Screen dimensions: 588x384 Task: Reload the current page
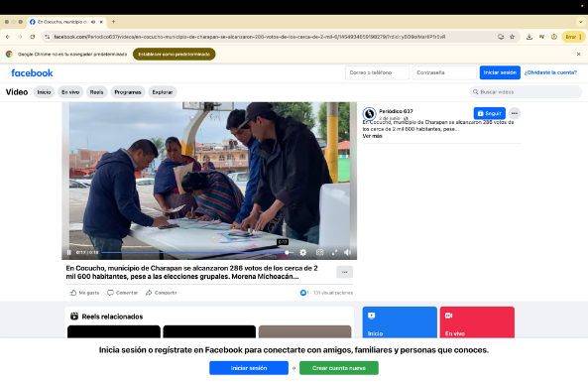click(x=33, y=37)
